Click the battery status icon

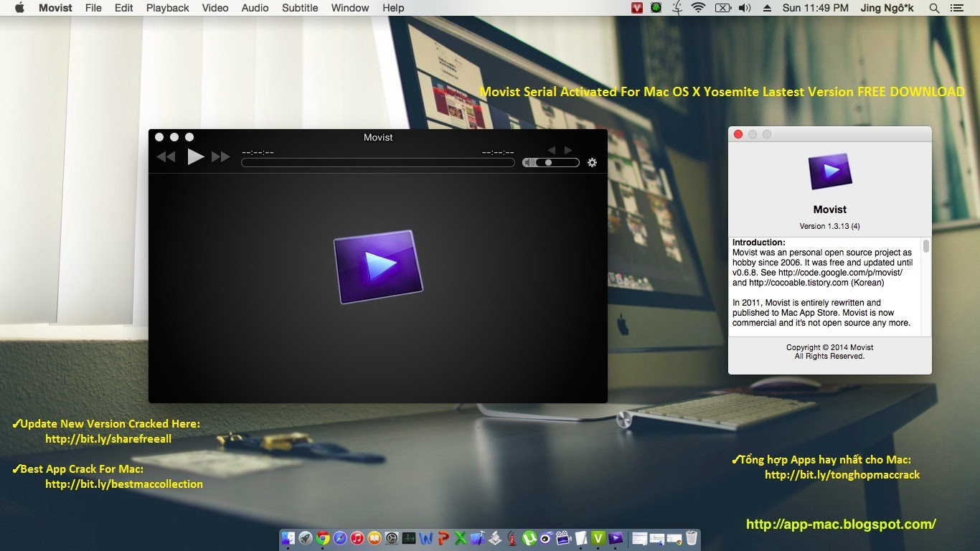pyautogui.click(x=723, y=8)
